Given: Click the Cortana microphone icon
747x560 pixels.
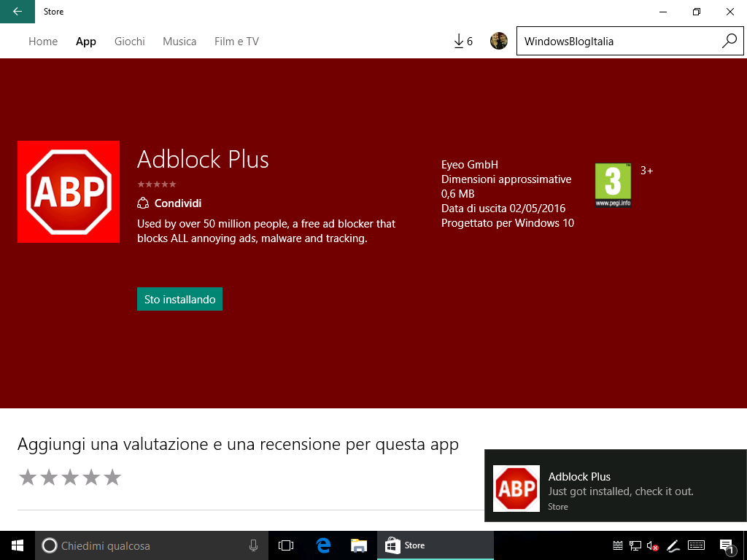Looking at the screenshot, I should (x=253, y=545).
